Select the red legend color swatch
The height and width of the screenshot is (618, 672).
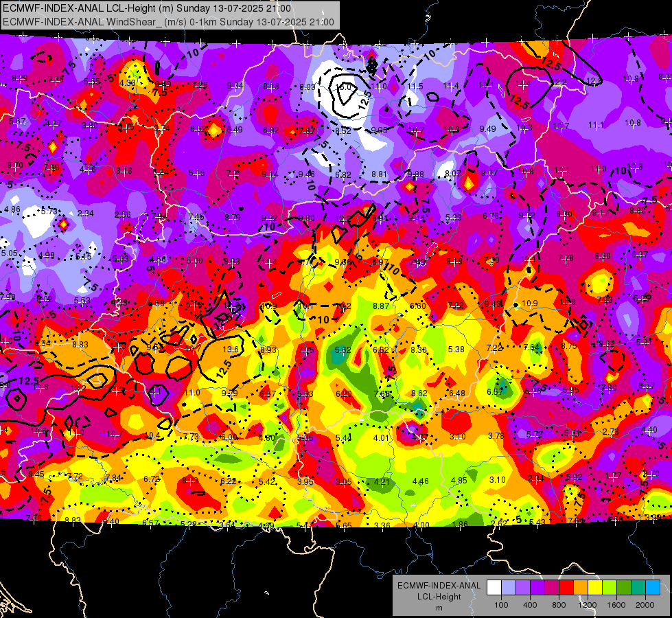click(x=566, y=588)
